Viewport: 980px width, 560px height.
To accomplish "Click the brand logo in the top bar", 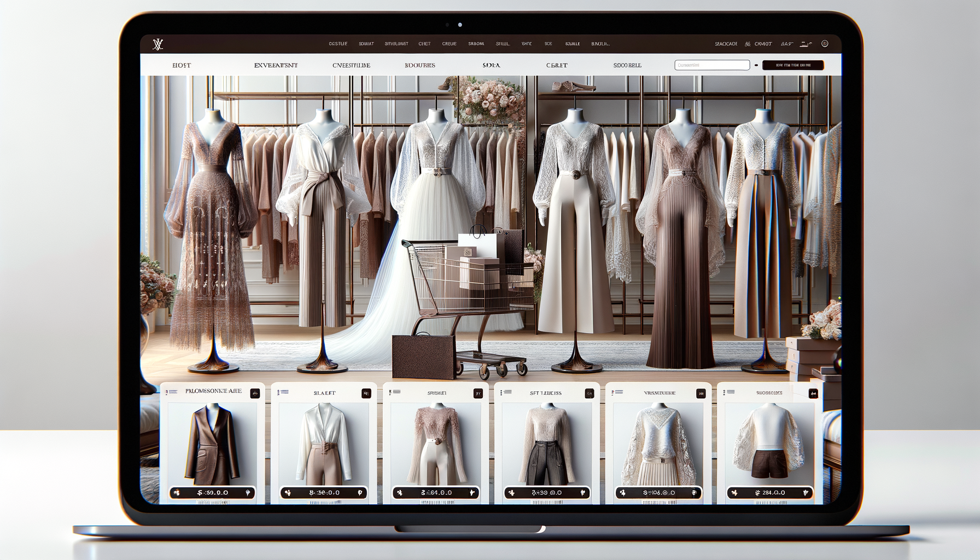I will pyautogui.click(x=158, y=44).
